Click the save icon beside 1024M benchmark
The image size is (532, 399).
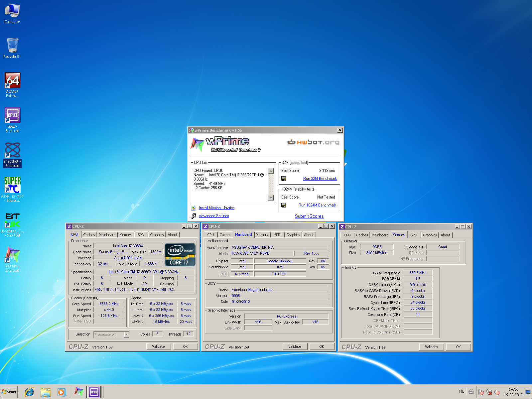284,205
